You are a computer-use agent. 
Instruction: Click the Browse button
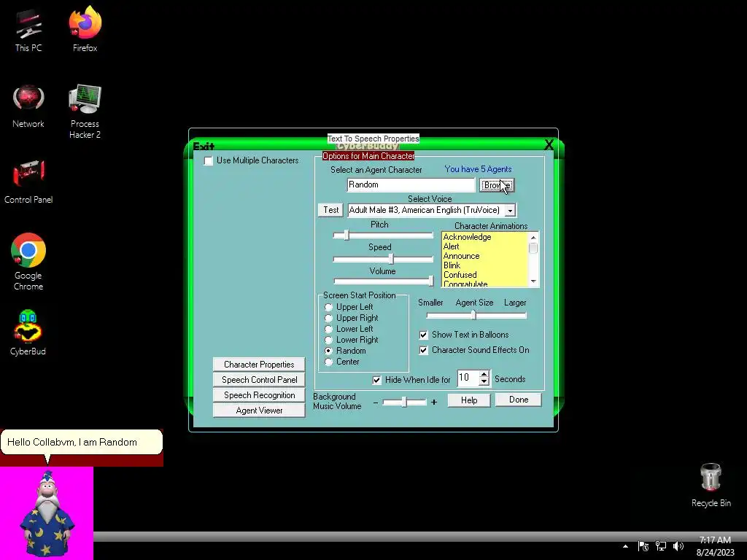[x=496, y=185]
